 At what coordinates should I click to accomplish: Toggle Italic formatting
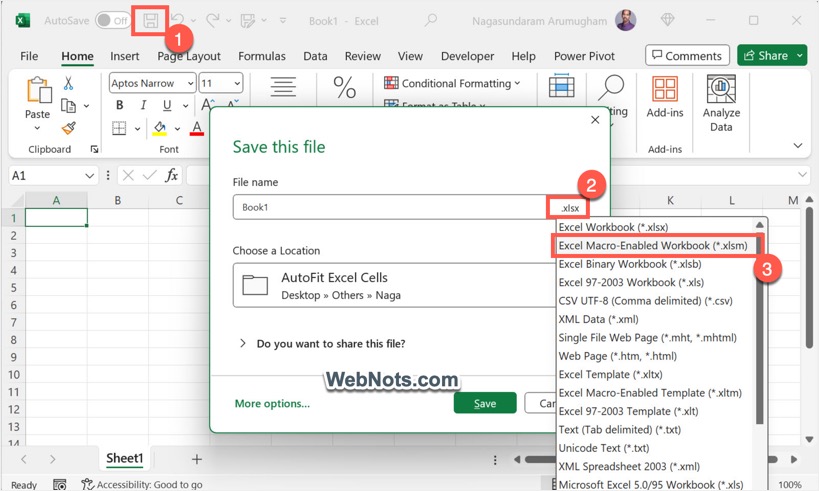pos(143,105)
